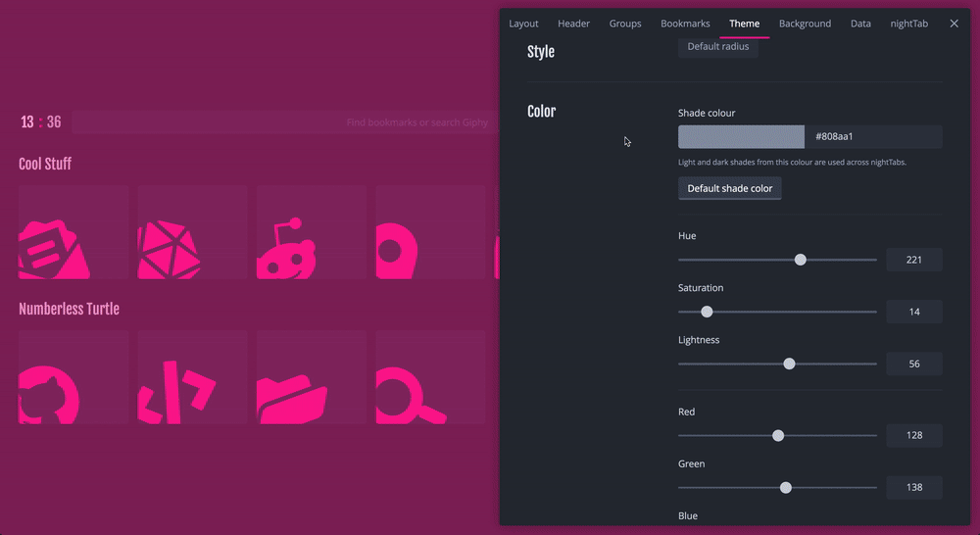Click the Find bookmarks search box

(285, 122)
